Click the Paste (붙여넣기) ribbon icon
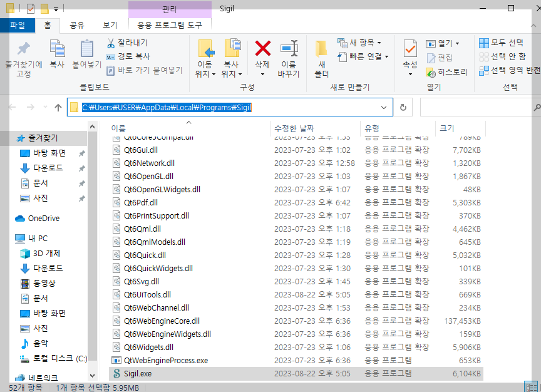Image resolution: width=541 pixels, height=392 pixels. click(x=86, y=48)
